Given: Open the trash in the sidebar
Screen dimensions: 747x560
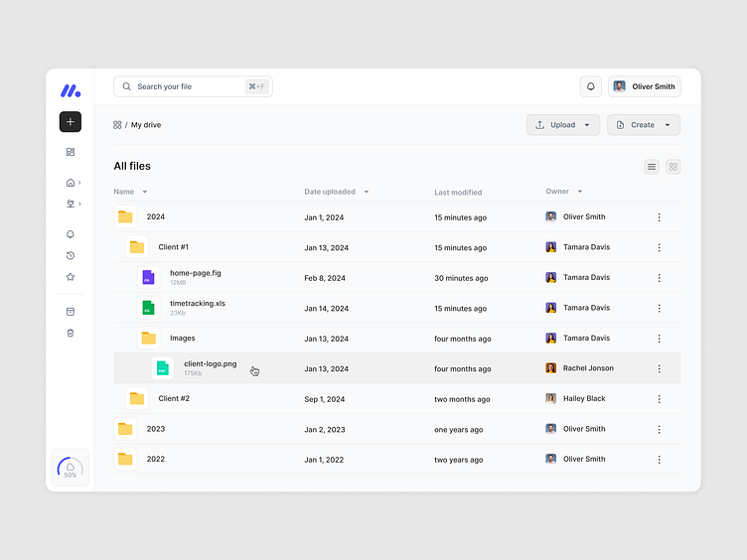Looking at the screenshot, I should click(x=70, y=333).
